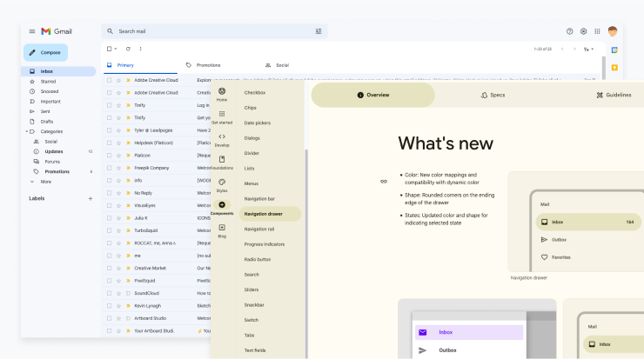Click the Gmail message list scrollbar
Viewport: 644px width, 359px height.
point(604,68)
